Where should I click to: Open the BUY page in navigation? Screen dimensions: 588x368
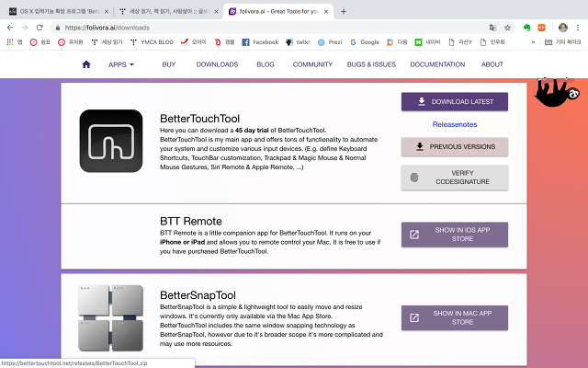(169, 64)
